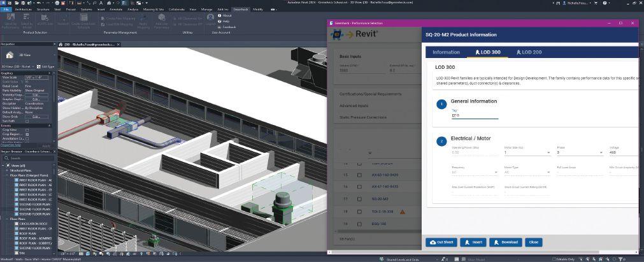Open Feedback in the User Account panel
Viewport: 644px width, 262px height.
tap(227, 27)
